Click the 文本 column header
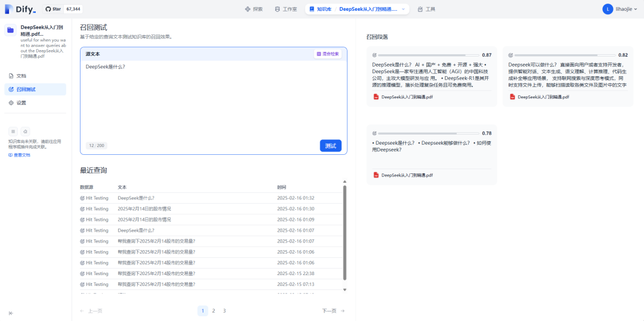The image size is (644, 321). pyautogui.click(x=122, y=188)
